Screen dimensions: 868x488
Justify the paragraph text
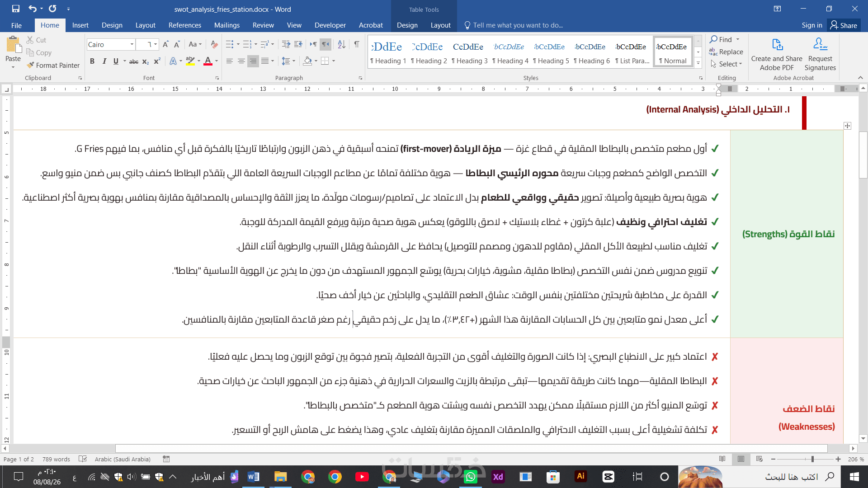[265, 61]
